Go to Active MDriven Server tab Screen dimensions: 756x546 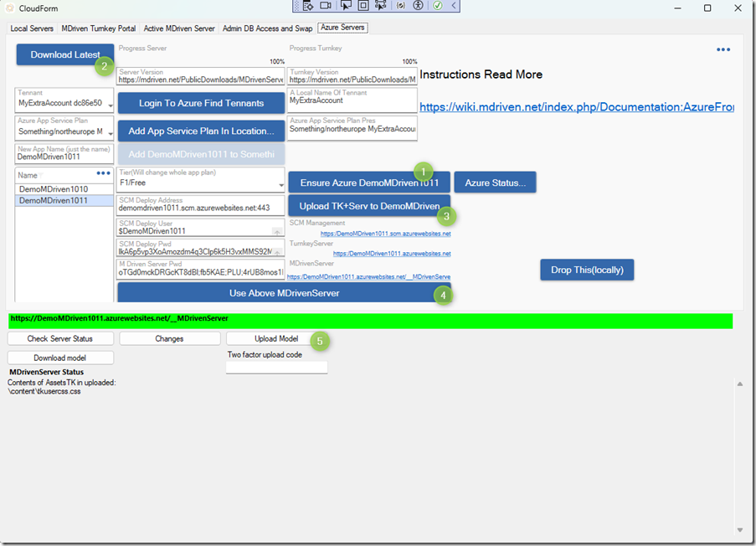click(179, 28)
